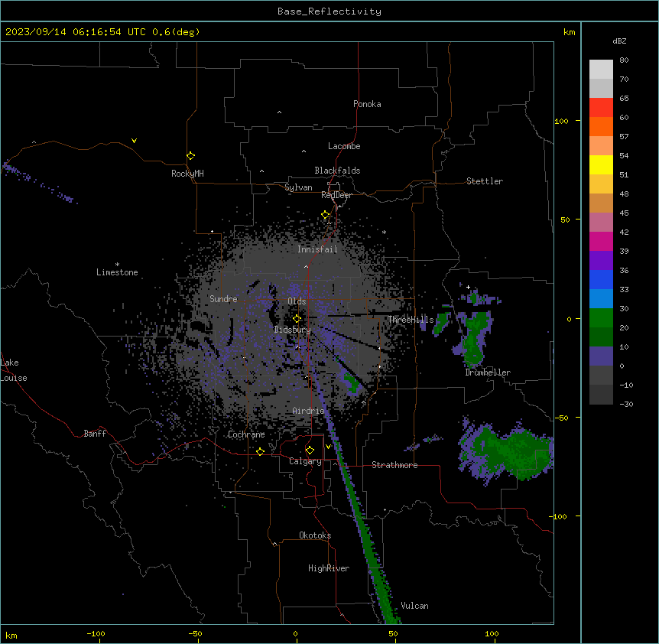Click the bright yellow swatch in the dBZ legend
This screenshot has height=644, width=659.
[x=601, y=164]
